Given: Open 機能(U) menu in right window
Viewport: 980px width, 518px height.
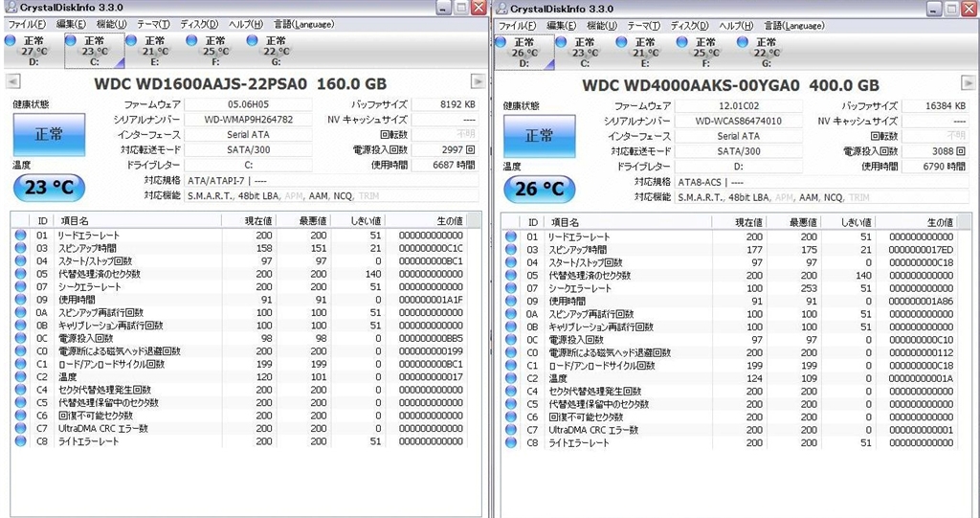Looking at the screenshot, I should click(601, 26).
